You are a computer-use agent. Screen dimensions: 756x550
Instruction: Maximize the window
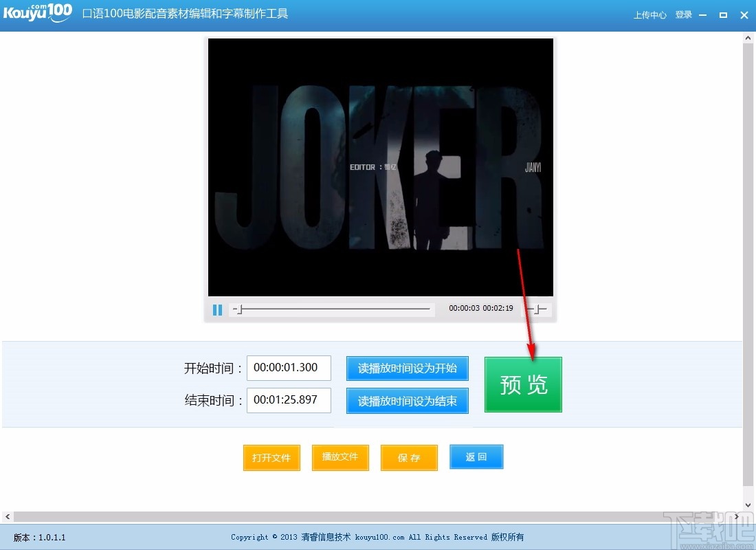click(x=723, y=15)
